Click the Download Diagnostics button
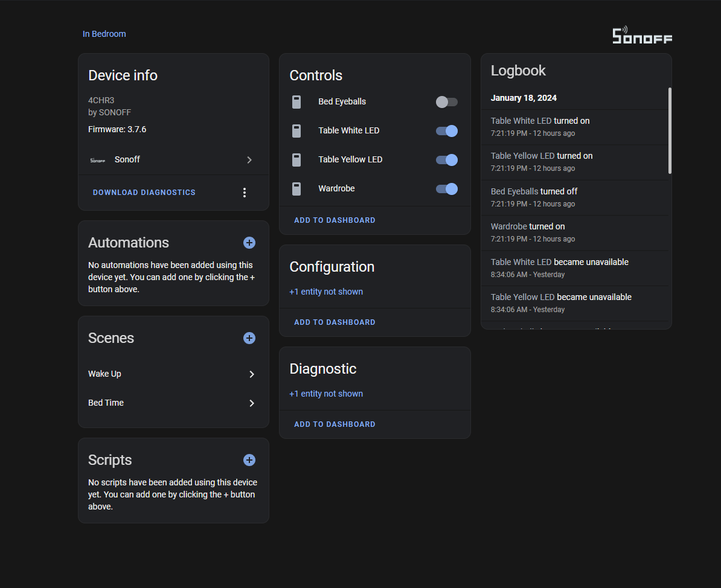Screen dimensions: 721x588 tap(144, 193)
